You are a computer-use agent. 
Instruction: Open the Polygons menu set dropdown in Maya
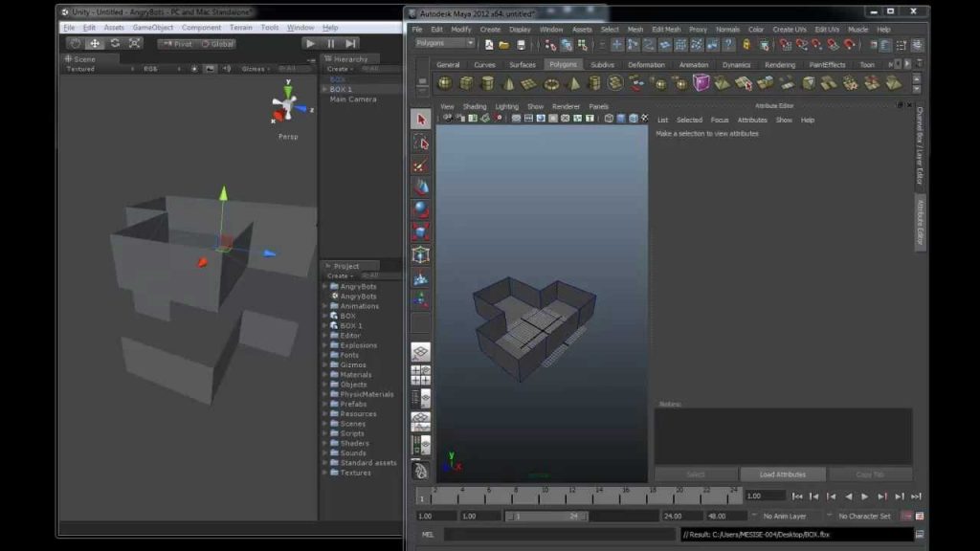pyautogui.click(x=444, y=43)
